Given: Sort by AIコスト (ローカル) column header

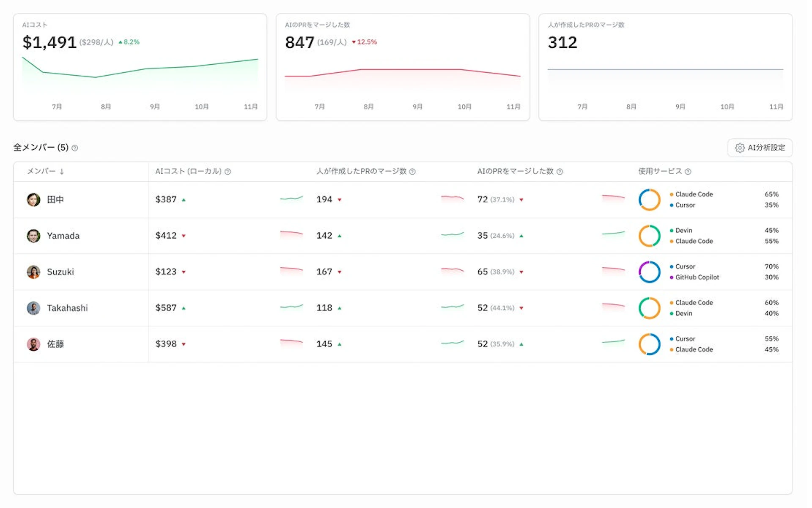Looking at the screenshot, I should click(188, 171).
